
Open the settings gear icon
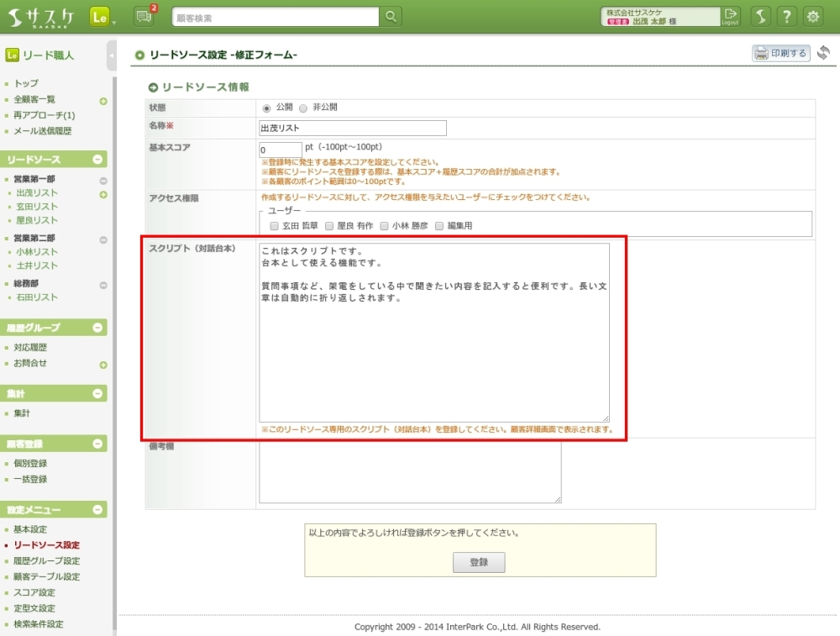pos(812,17)
